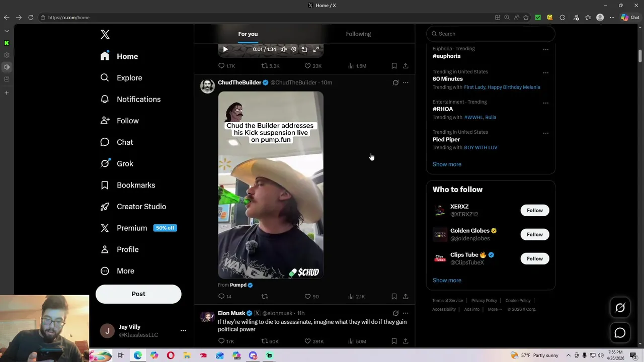Open Notifications from the sidebar
The image size is (644, 362).
130,99
